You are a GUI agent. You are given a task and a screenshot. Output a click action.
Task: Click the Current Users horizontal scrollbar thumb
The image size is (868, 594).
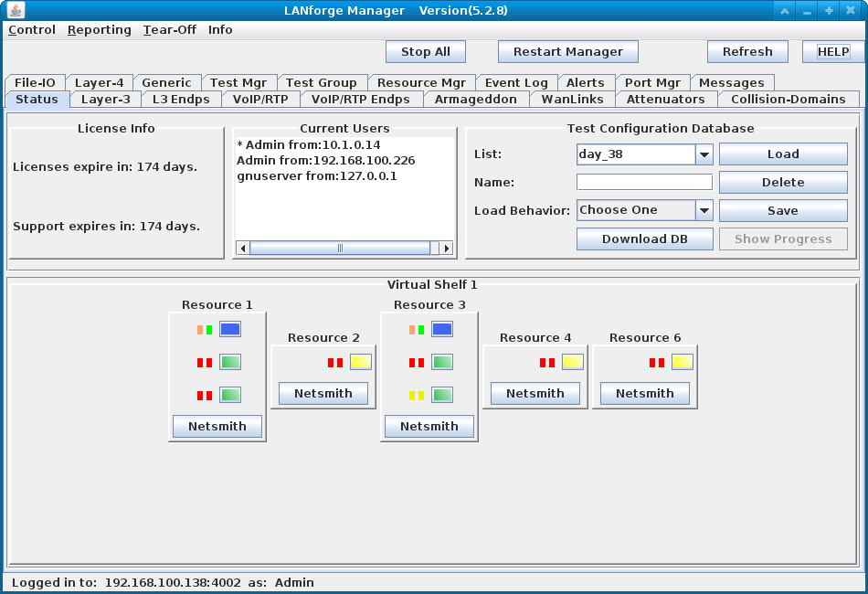tap(340, 248)
